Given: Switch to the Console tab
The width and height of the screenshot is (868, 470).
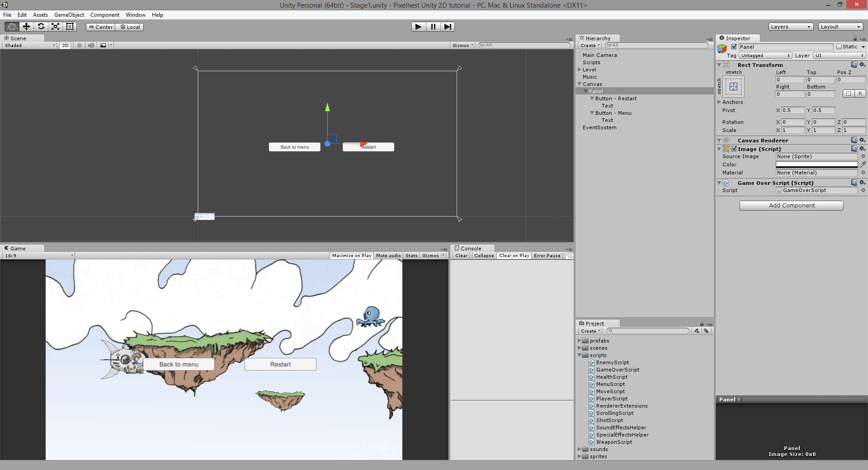Looking at the screenshot, I should click(470, 248).
